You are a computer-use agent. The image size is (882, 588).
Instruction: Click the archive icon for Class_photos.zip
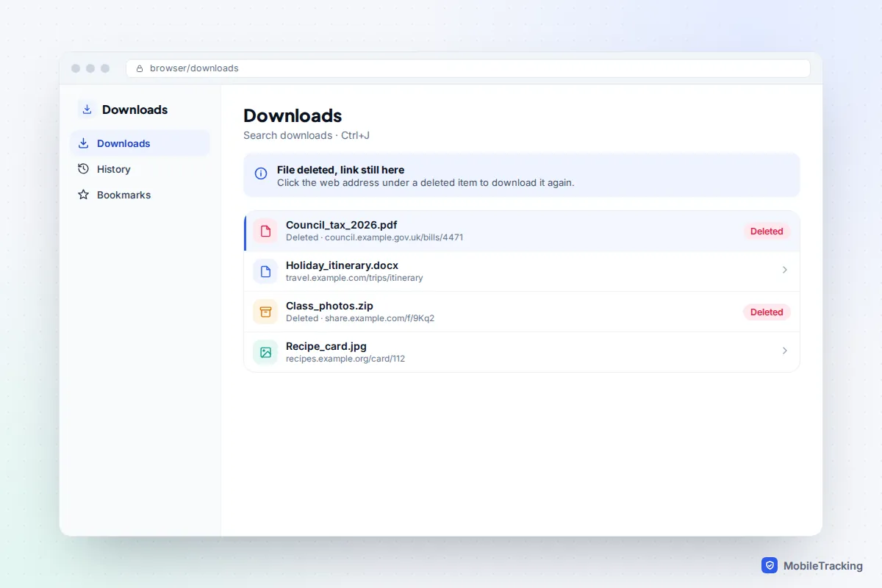(x=265, y=312)
